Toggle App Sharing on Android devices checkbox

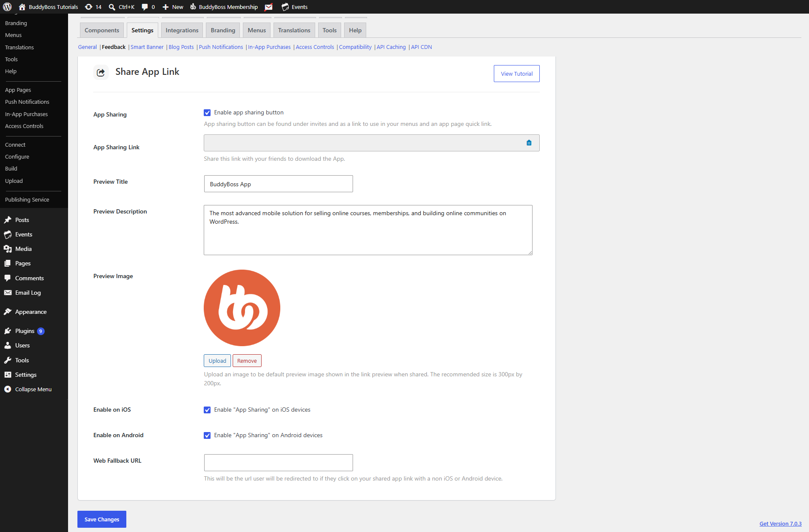pos(207,435)
